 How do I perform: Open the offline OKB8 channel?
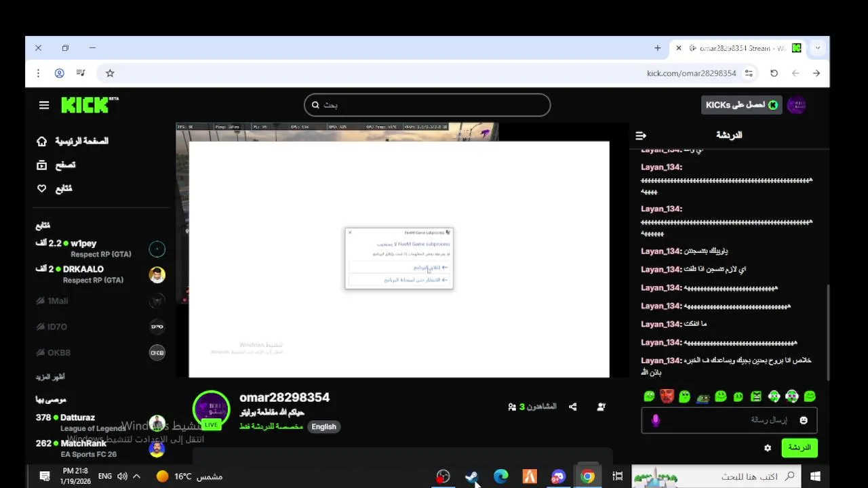100,352
